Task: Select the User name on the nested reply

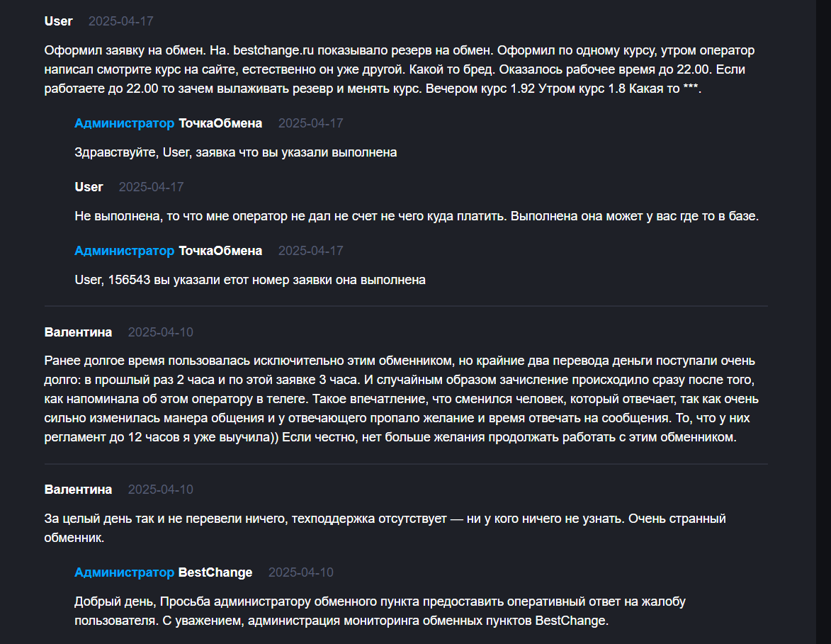Action: [x=89, y=187]
